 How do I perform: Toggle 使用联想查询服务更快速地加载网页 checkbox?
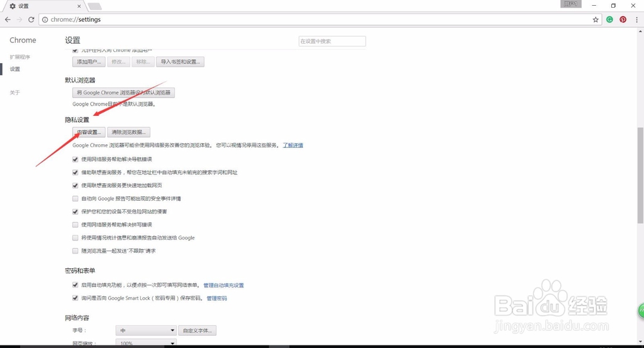(x=75, y=185)
